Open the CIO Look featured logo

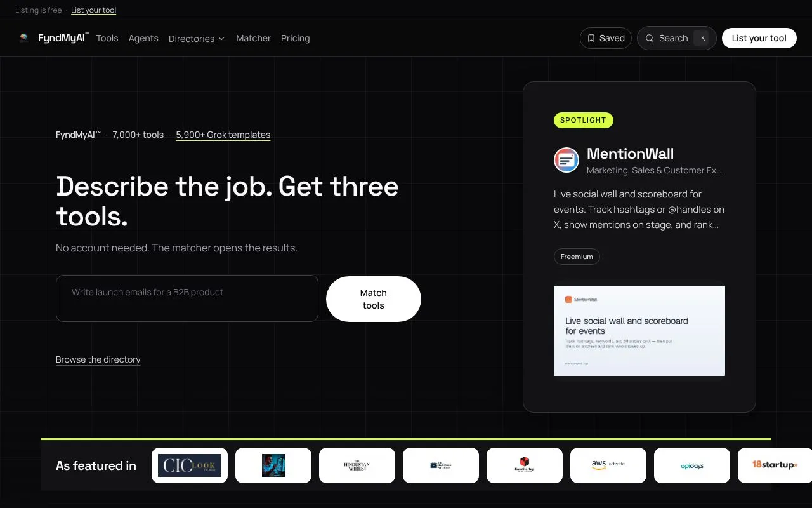pyautogui.click(x=190, y=465)
